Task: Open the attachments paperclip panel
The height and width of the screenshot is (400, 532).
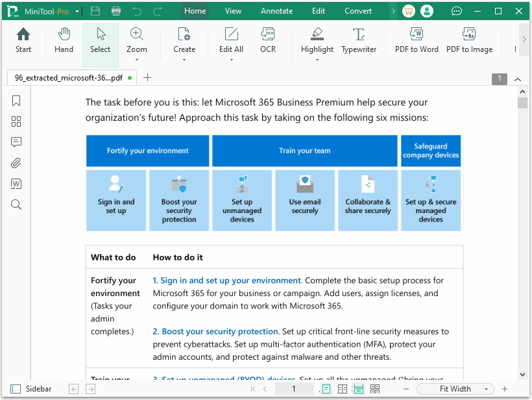Action: [16, 163]
